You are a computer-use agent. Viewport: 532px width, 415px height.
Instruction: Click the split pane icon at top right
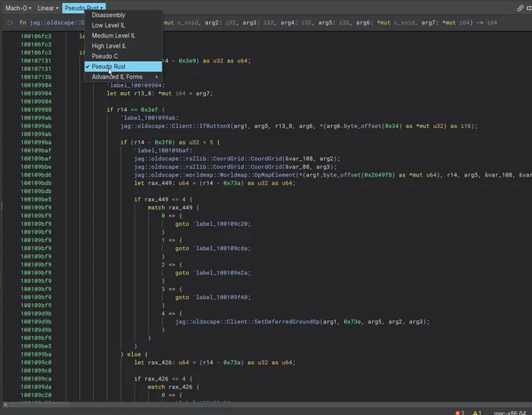pos(530,8)
